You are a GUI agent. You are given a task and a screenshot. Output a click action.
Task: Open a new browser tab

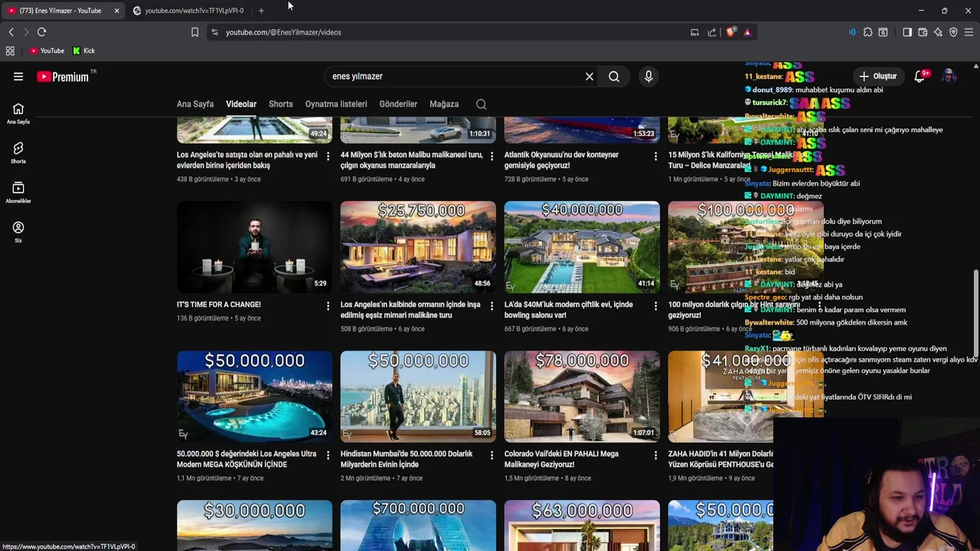(261, 11)
